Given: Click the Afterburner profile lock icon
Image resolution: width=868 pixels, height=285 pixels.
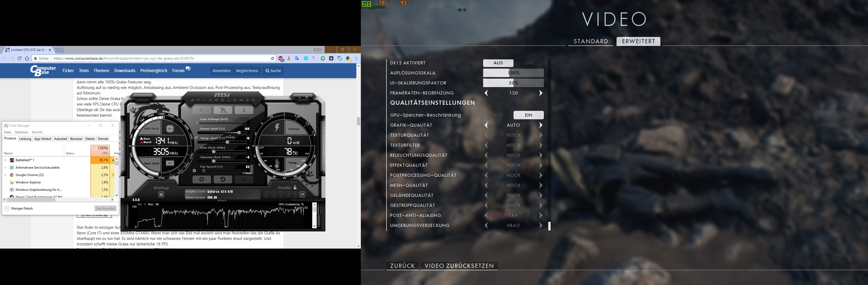Looking at the screenshot, I should tap(295, 187).
